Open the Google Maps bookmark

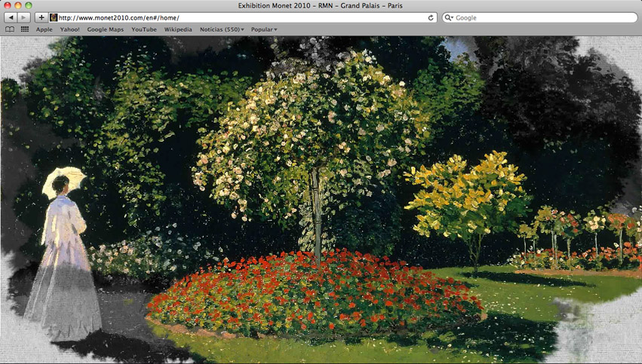pyautogui.click(x=105, y=29)
